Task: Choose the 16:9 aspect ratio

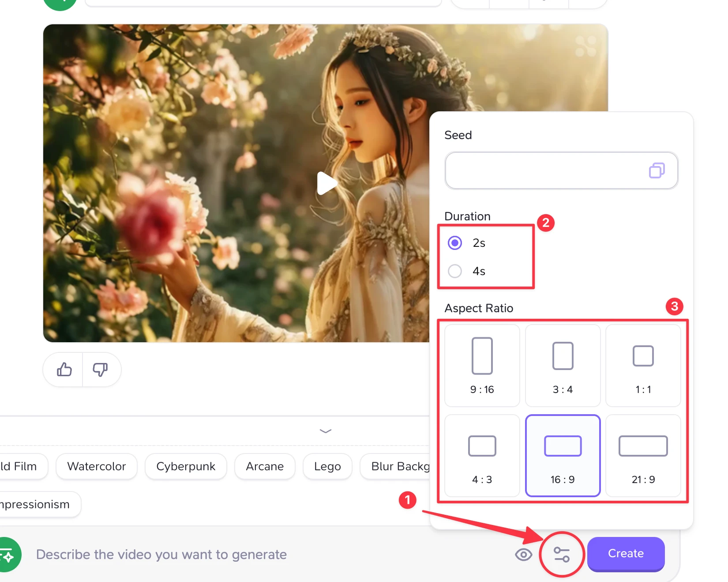Action: 563,456
